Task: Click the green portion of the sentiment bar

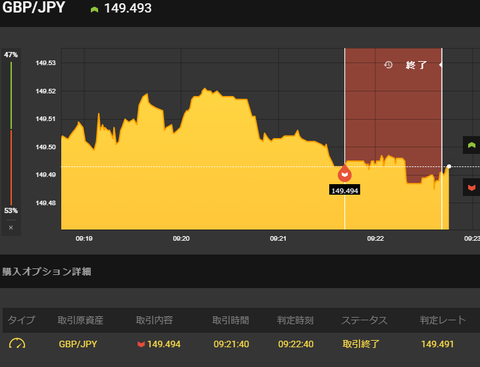Action: pos(11,95)
